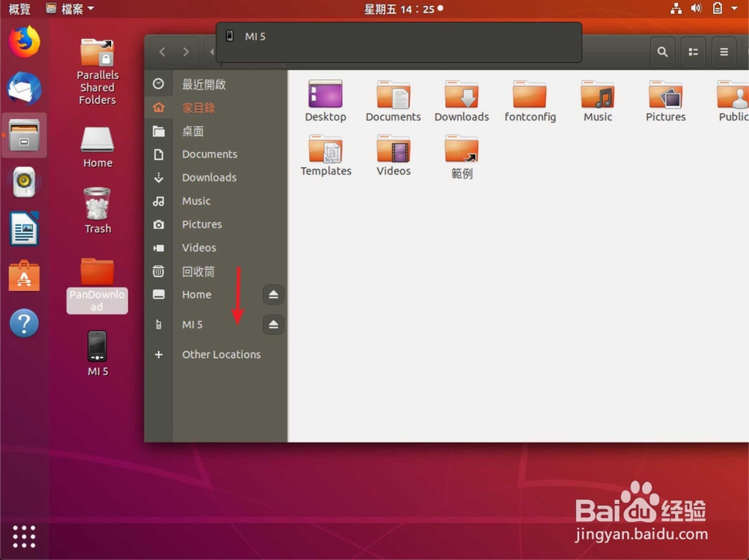Select the Pictures folder in main view

click(665, 101)
